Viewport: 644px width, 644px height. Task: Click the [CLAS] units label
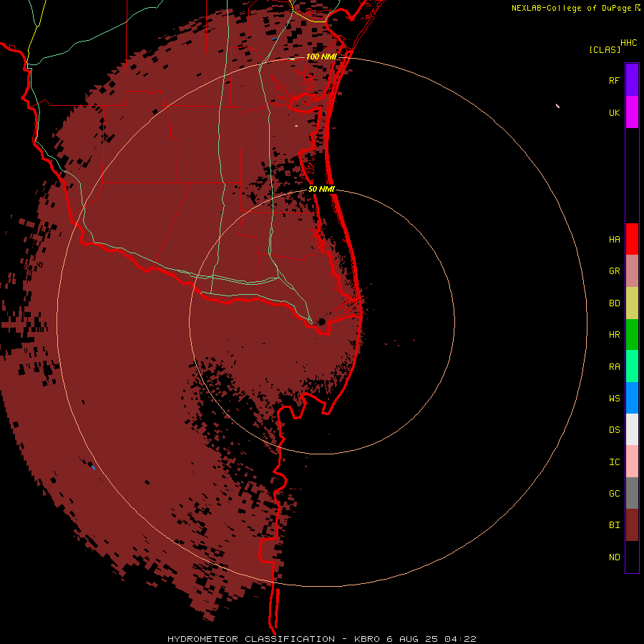pyautogui.click(x=605, y=49)
